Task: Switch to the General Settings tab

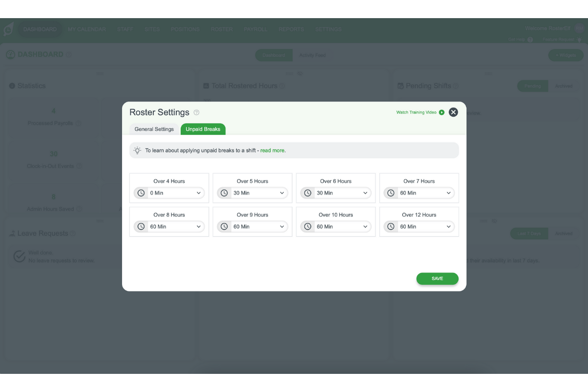Action: click(x=154, y=129)
